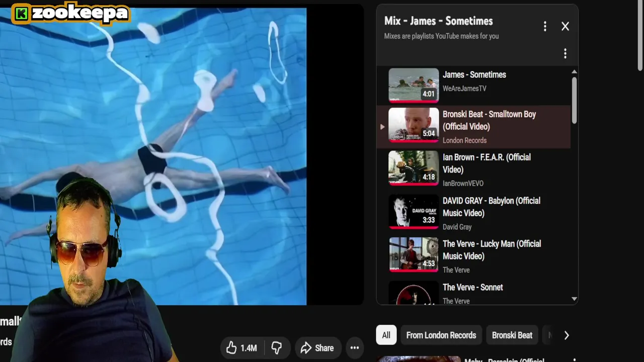644x362 pixels.
Task: Open more actions ellipsis beside Share
Action: 355,348
